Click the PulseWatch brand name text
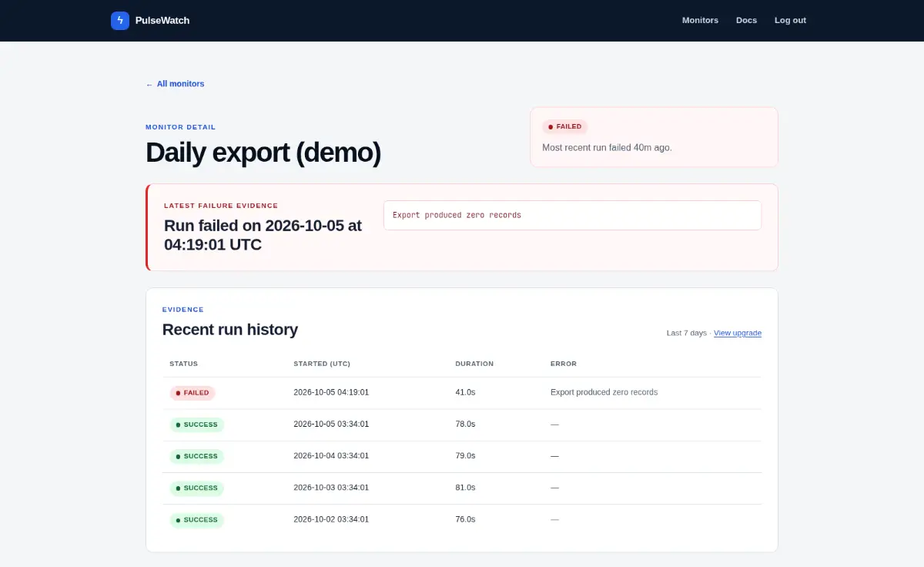Image resolution: width=924 pixels, height=567 pixels. point(162,21)
